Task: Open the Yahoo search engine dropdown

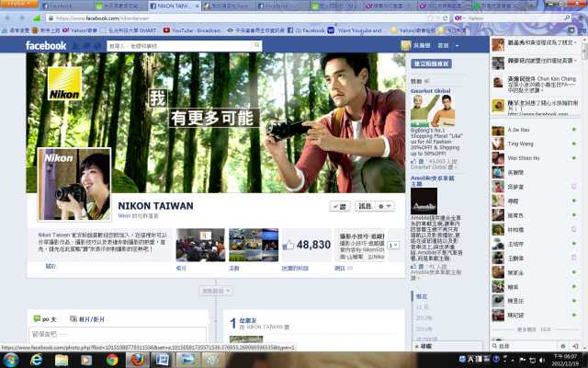Action: (460, 17)
